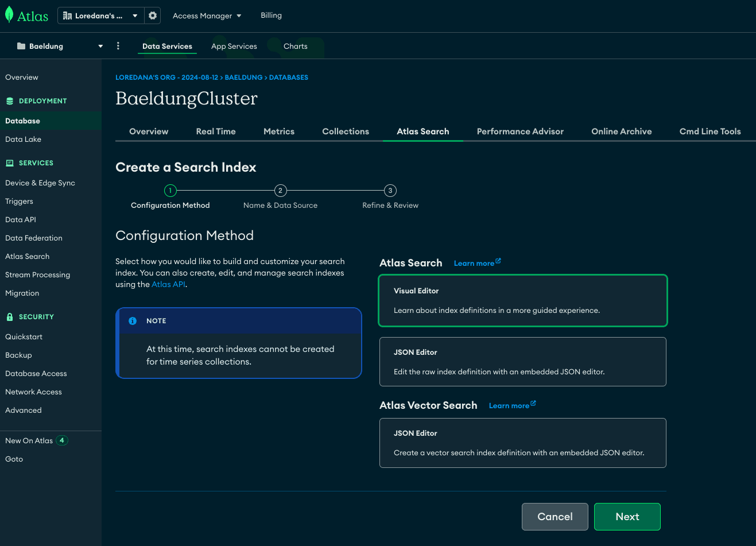Click the Cancel button
Viewport: 756px width, 546px height.
pyautogui.click(x=555, y=517)
